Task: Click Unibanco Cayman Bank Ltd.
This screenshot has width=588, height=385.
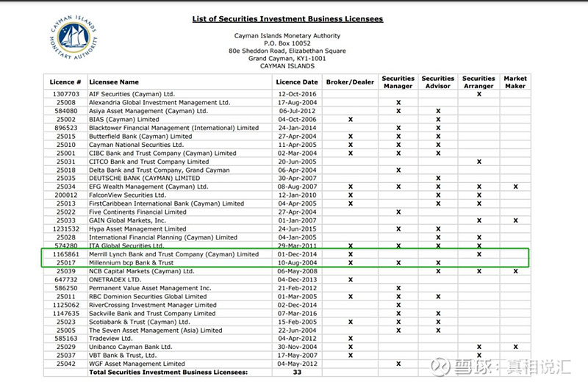Action: coord(131,347)
